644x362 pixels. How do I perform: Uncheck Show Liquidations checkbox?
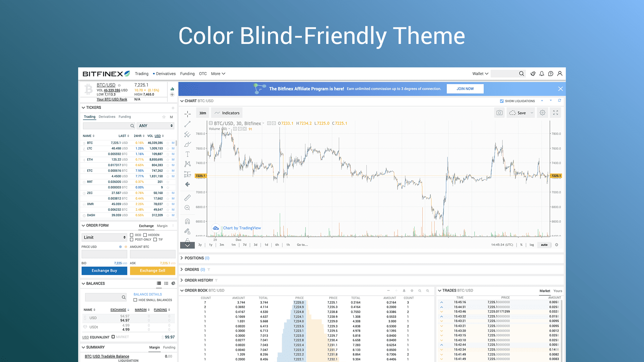[502, 101]
